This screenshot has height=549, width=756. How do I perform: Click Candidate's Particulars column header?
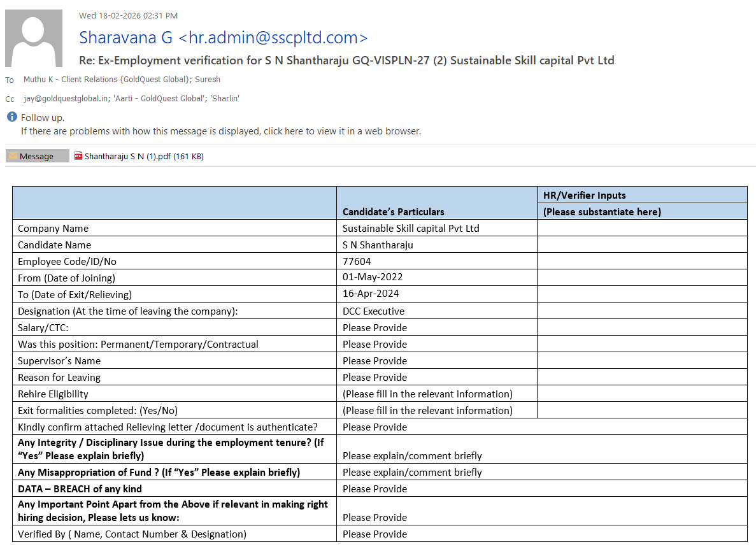click(x=437, y=203)
